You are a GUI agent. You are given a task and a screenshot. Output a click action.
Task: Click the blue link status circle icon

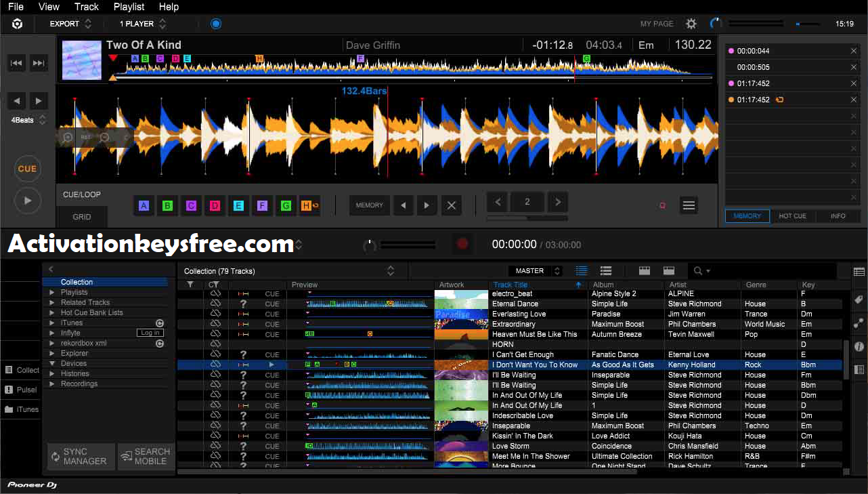(x=216, y=24)
